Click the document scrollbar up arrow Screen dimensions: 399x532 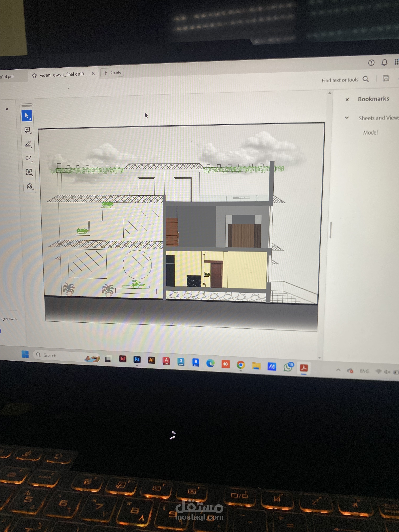tap(329, 93)
